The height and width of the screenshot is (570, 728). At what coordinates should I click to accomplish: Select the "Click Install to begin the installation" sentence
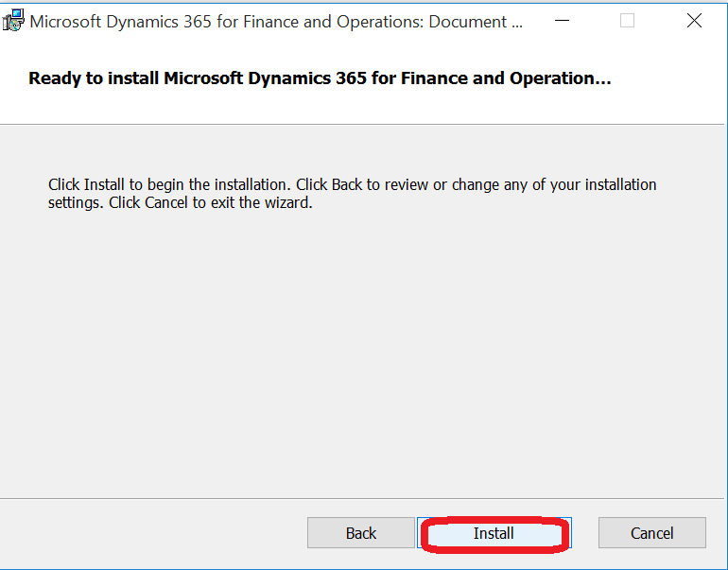tap(170, 184)
